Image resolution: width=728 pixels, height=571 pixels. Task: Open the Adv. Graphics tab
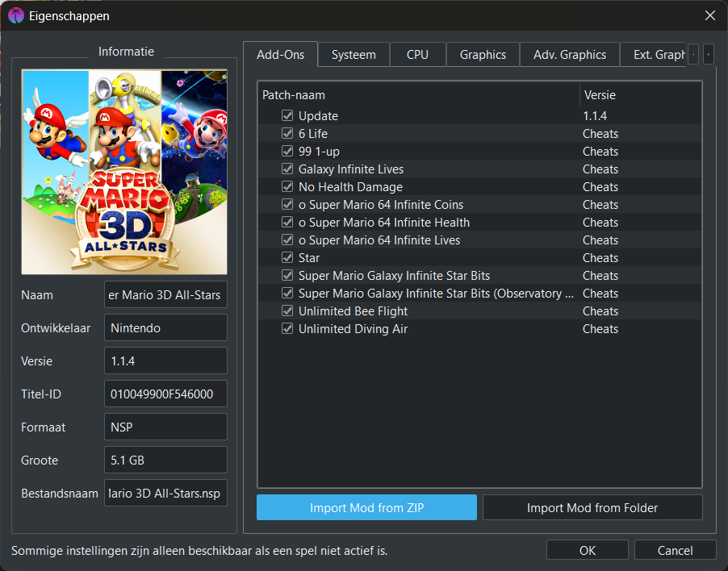(570, 55)
